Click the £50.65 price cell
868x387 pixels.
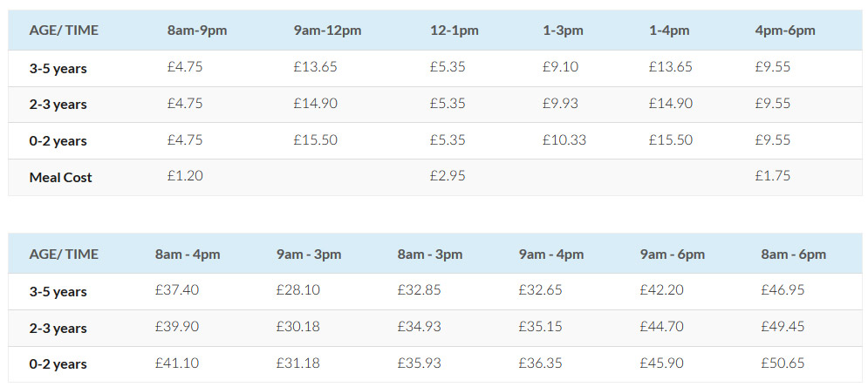(783, 363)
